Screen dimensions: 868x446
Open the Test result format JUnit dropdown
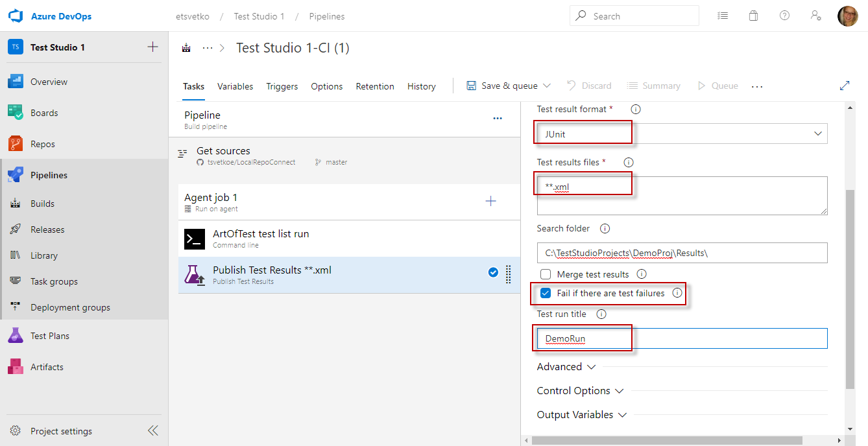tap(682, 134)
